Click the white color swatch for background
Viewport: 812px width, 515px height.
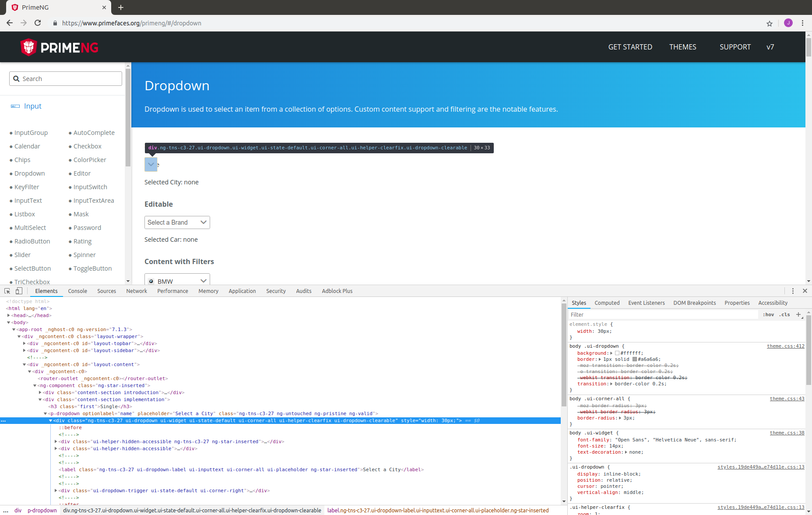coord(617,353)
